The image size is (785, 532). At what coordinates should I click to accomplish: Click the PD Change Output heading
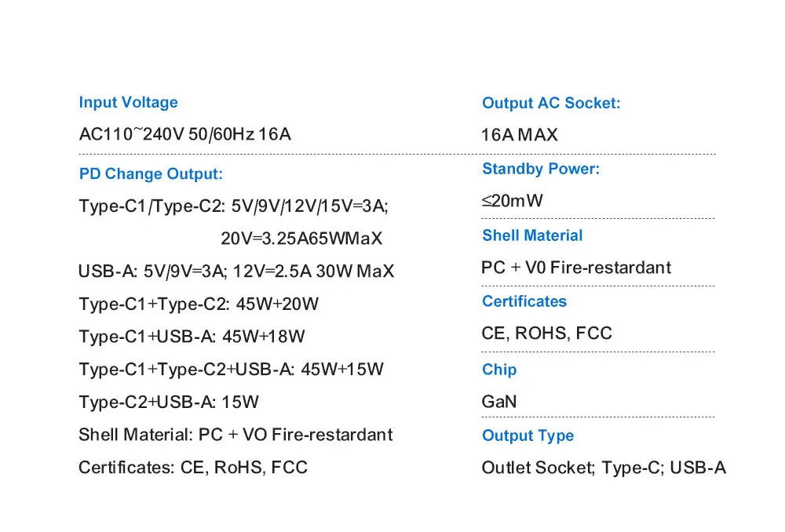[151, 174]
